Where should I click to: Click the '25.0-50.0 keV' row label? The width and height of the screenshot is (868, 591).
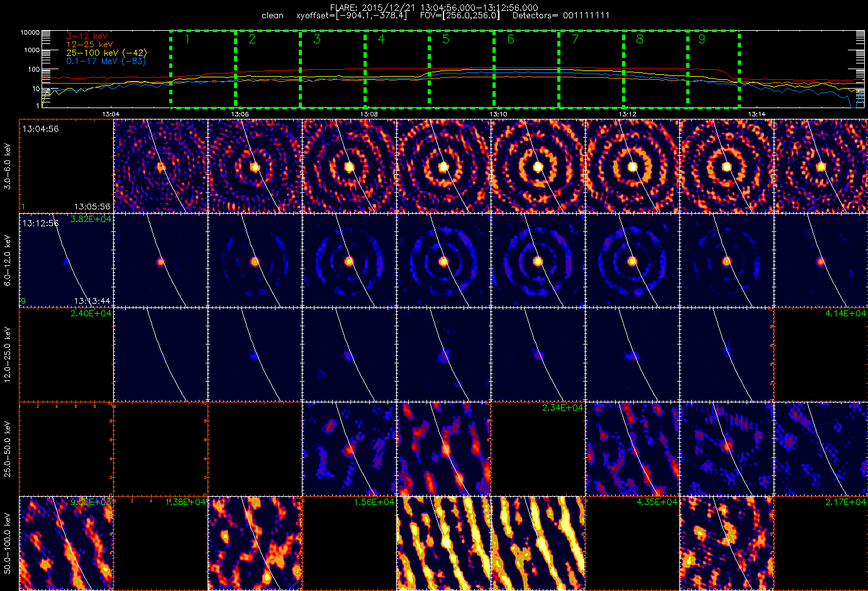coord(8,449)
